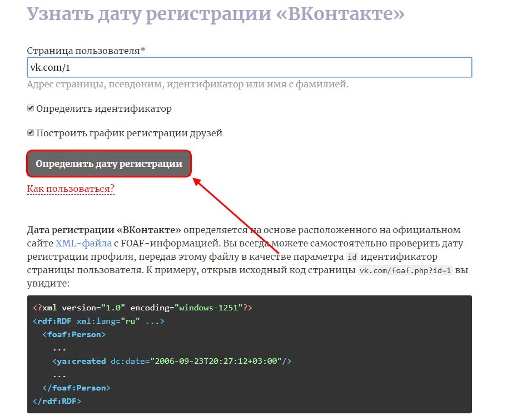Click the heading 'Узнать дату регистрации «ВКонтакте»'
Screen dimensions: 527x420
pyautogui.click(x=216, y=14)
